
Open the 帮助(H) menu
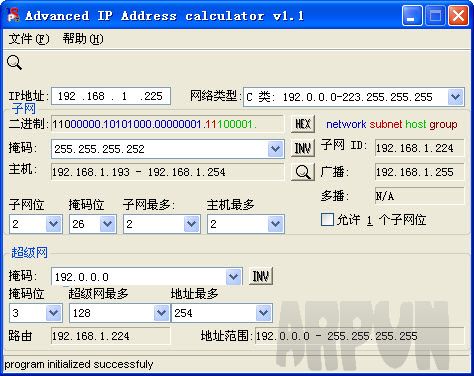(83, 39)
